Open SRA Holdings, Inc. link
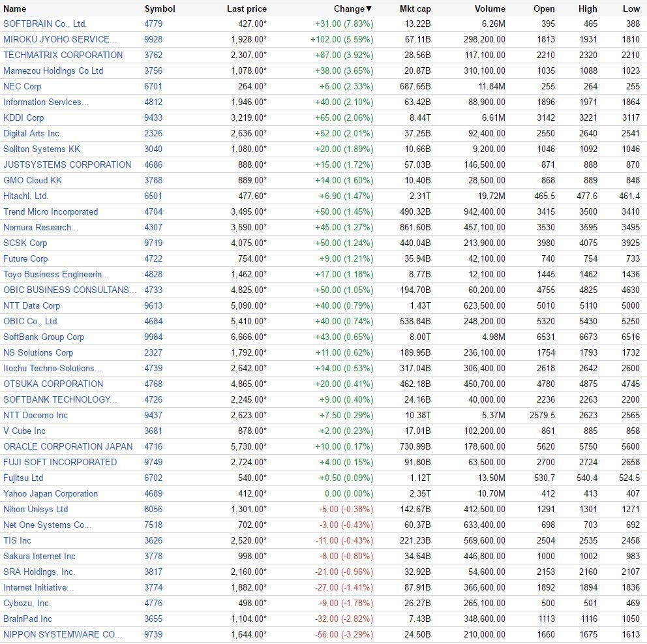Image resolution: width=647 pixels, height=644 pixels. 39,573
